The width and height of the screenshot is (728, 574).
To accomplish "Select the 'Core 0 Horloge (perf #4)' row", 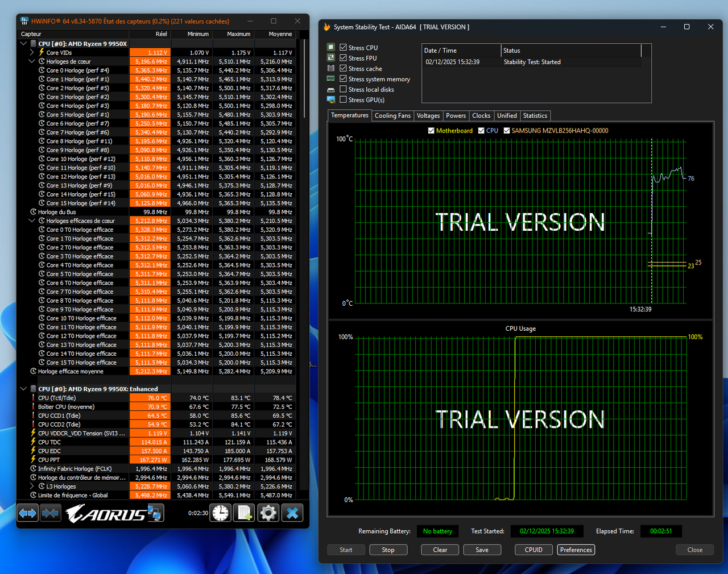I will coord(156,70).
